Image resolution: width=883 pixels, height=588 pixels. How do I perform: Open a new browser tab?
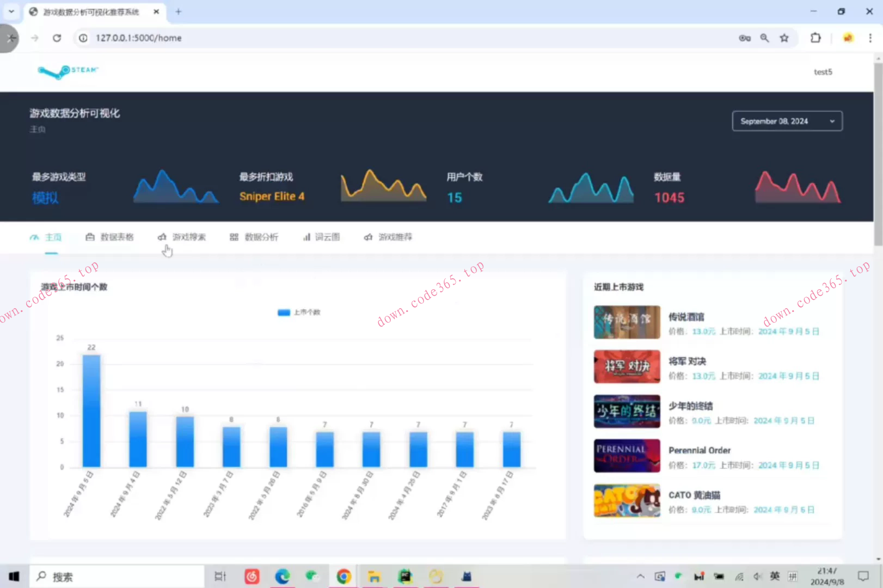click(178, 11)
